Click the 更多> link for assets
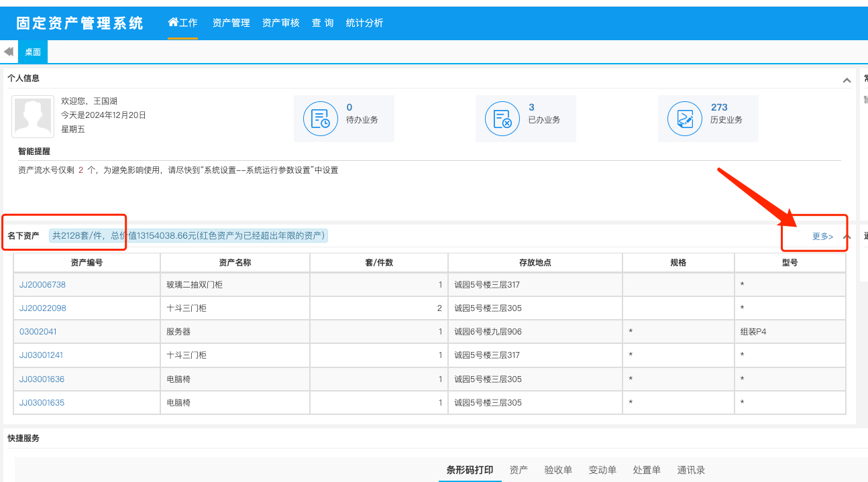The height and width of the screenshot is (482, 868). coord(822,237)
